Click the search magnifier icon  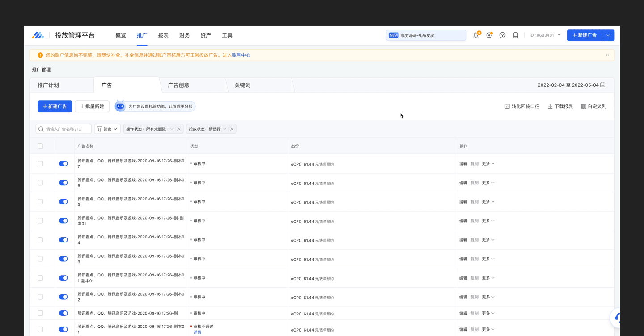(x=41, y=129)
